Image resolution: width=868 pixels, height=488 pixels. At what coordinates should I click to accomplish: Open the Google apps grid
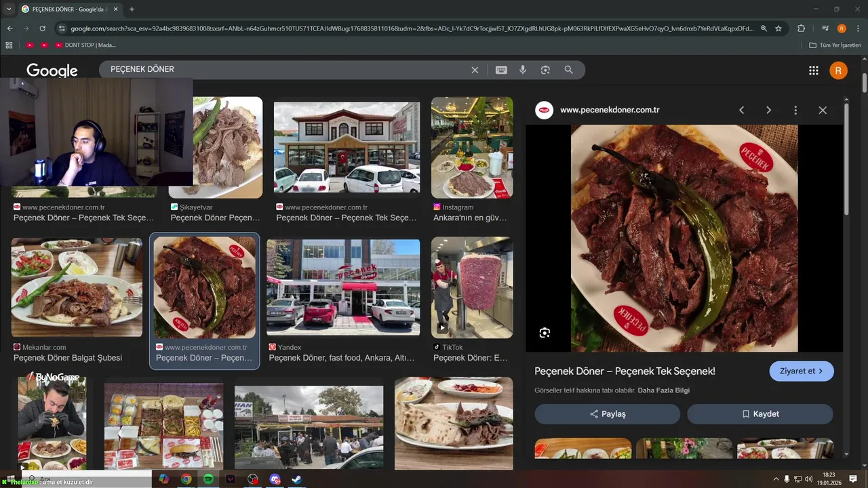[814, 70]
